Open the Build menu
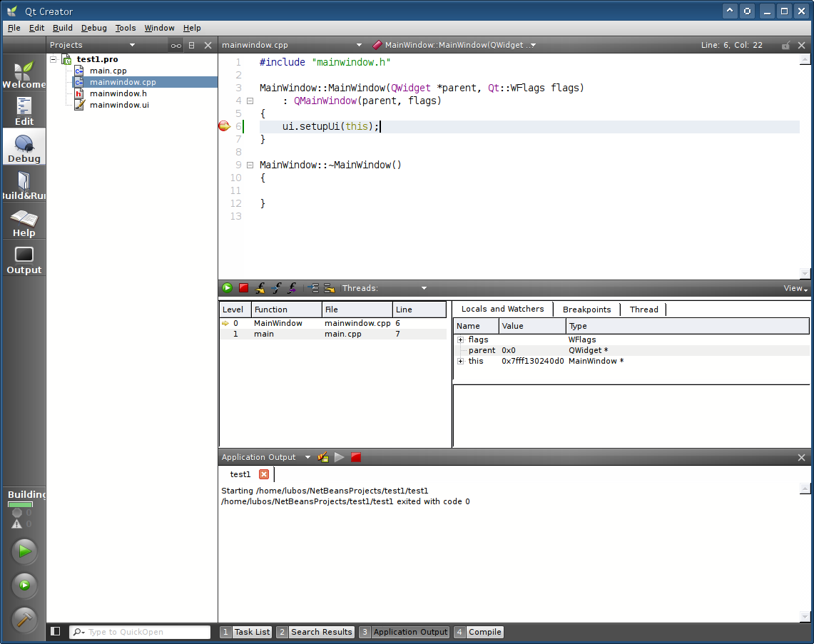This screenshot has height=644, width=814. 62,28
